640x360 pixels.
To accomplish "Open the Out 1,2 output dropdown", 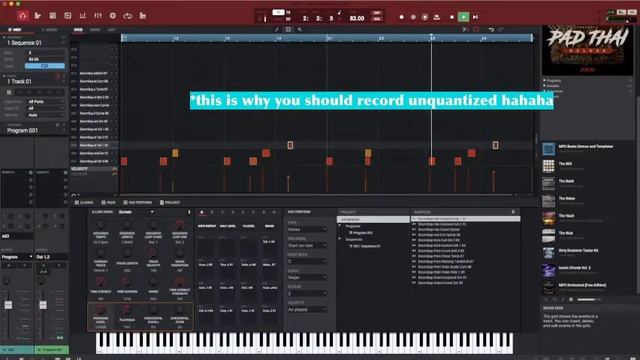I will point(51,257).
